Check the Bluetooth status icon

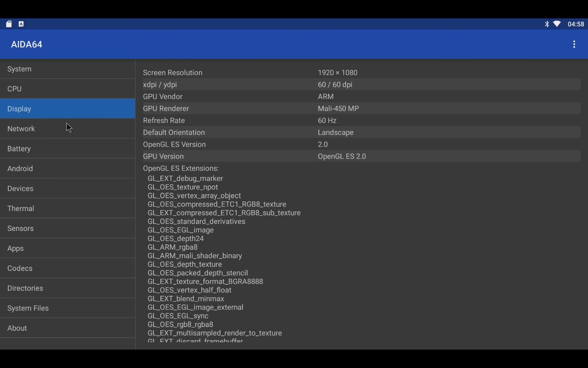547,24
